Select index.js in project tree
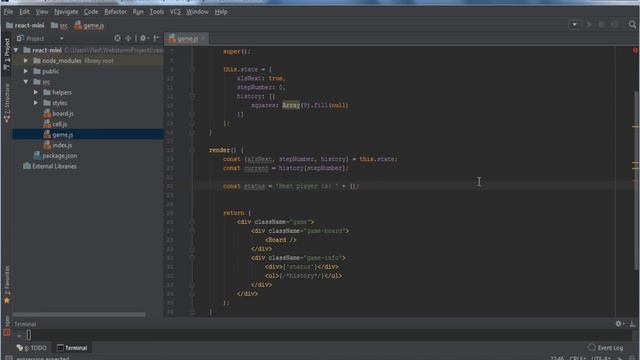The width and height of the screenshot is (640, 360). [58, 145]
